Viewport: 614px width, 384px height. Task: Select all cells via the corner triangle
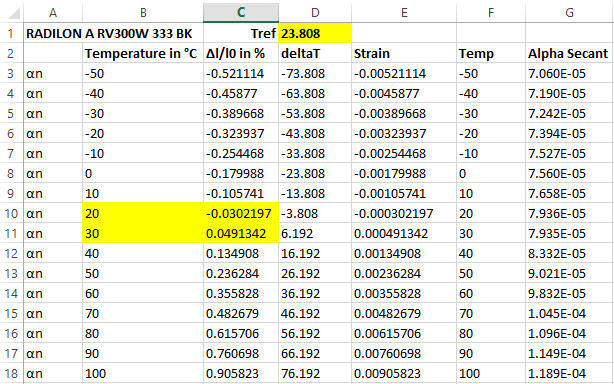[x=14, y=13]
